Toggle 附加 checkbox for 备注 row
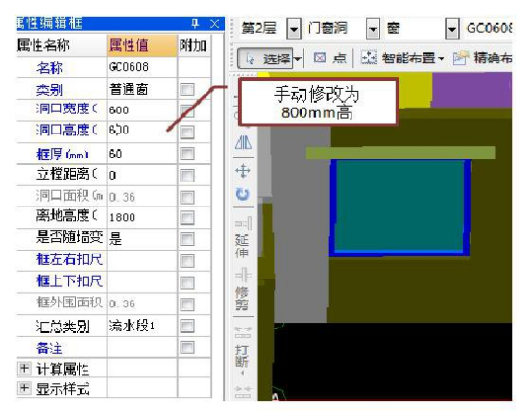The height and width of the screenshot is (412, 532). pyautogui.click(x=187, y=348)
